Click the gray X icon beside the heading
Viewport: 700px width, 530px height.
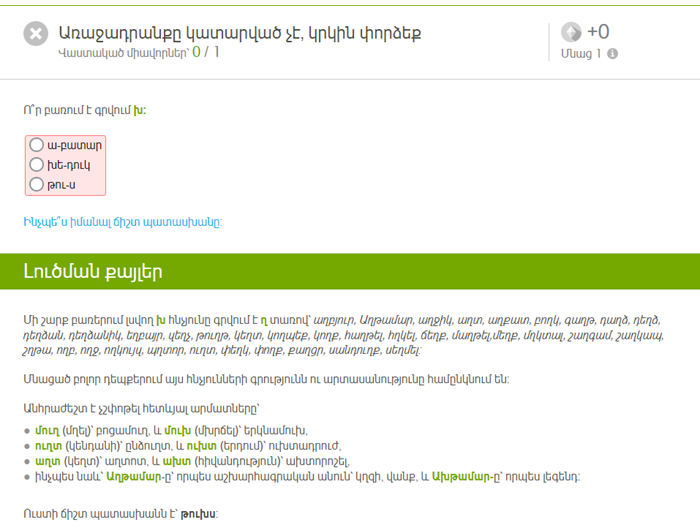coord(35,34)
